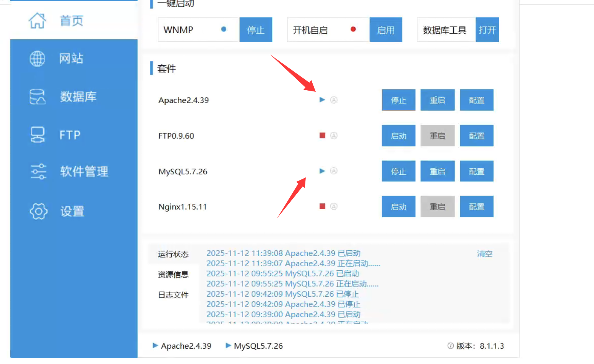594x364 pixels.
Task: Click the MySQL5.7.26 status bar indicator
Action: pos(254,346)
